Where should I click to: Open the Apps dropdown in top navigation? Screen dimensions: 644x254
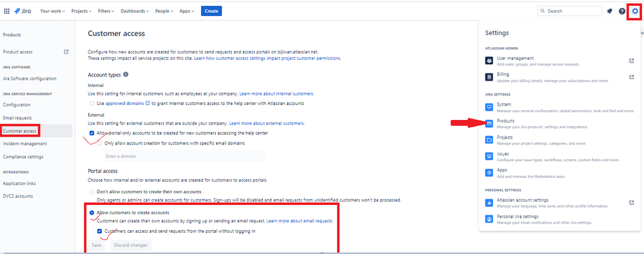(187, 11)
